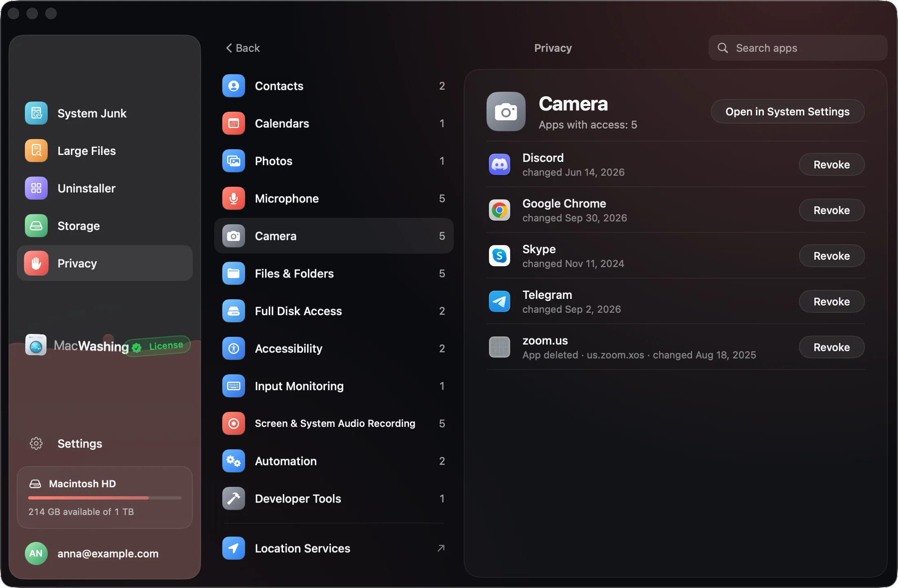
Task: Revoke camera access for zoom.us
Action: (832, 347)
